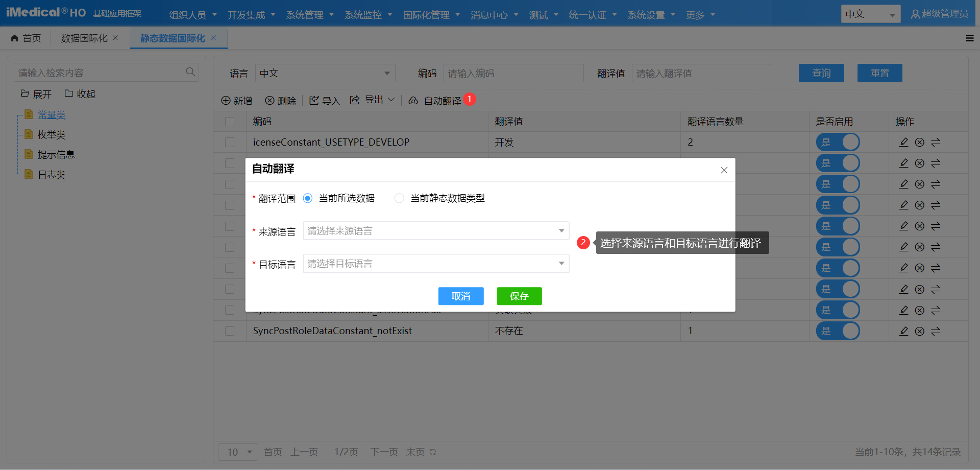Screen dimensions: 980x470
Task: Open the 系统设置 menu
Action: click(651, 15)
